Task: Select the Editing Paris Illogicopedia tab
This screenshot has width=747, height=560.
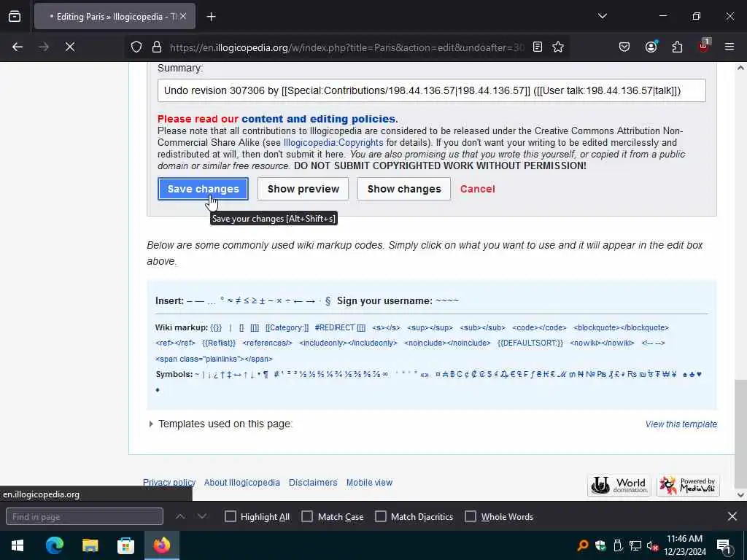Action: tap(115, 17)
